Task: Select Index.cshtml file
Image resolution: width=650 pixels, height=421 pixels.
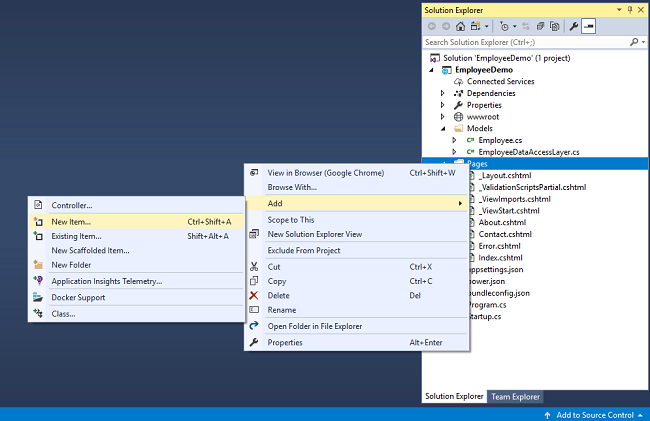Action: 500,258
